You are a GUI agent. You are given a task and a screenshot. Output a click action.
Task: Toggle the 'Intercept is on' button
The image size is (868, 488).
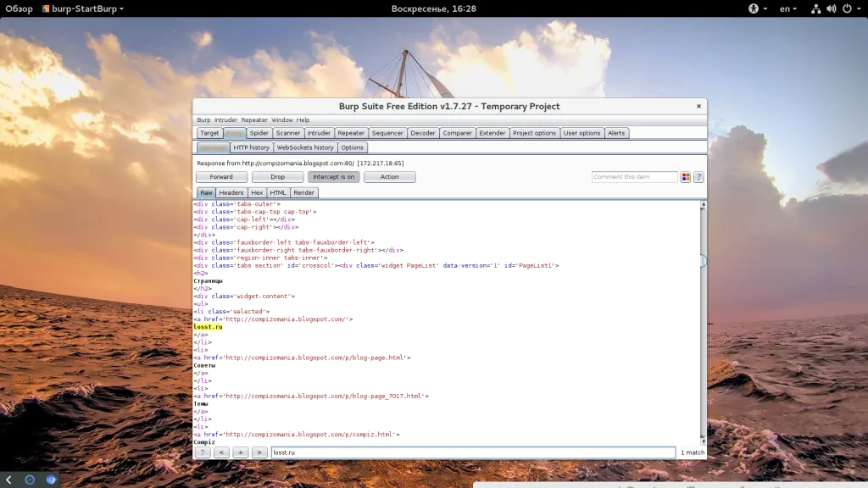[333, 177]
